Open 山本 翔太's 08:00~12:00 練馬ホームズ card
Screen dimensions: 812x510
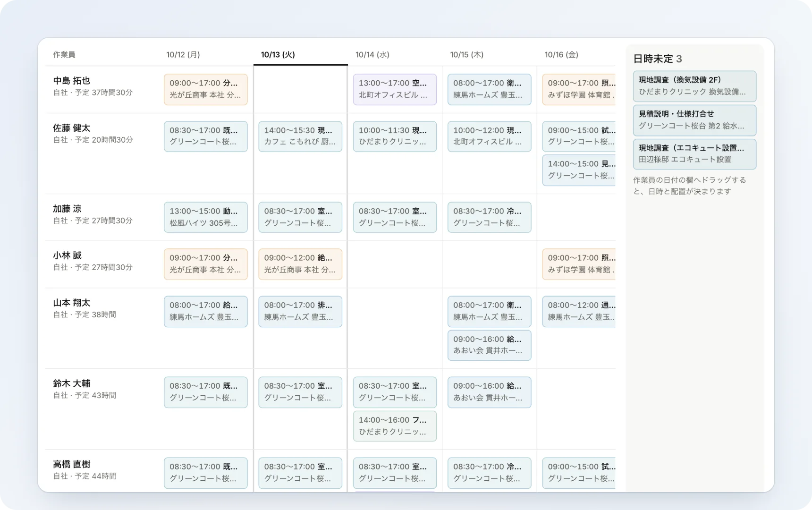pos(579,312)
